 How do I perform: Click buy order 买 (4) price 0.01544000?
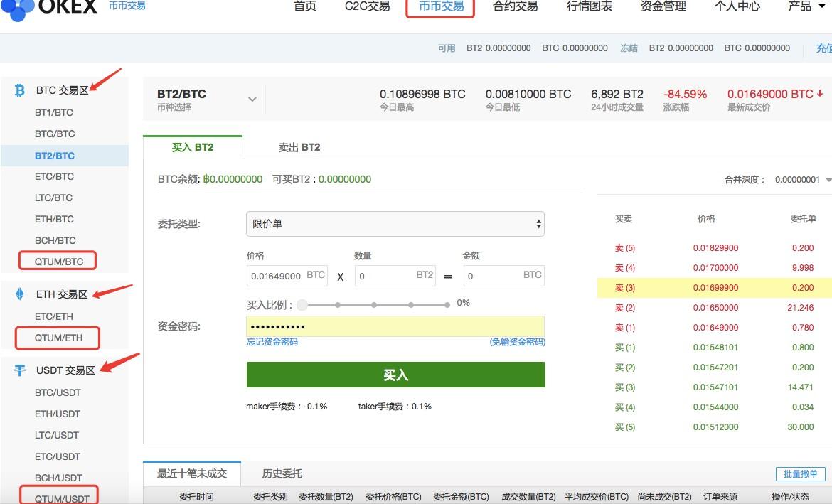click(716, 407)
